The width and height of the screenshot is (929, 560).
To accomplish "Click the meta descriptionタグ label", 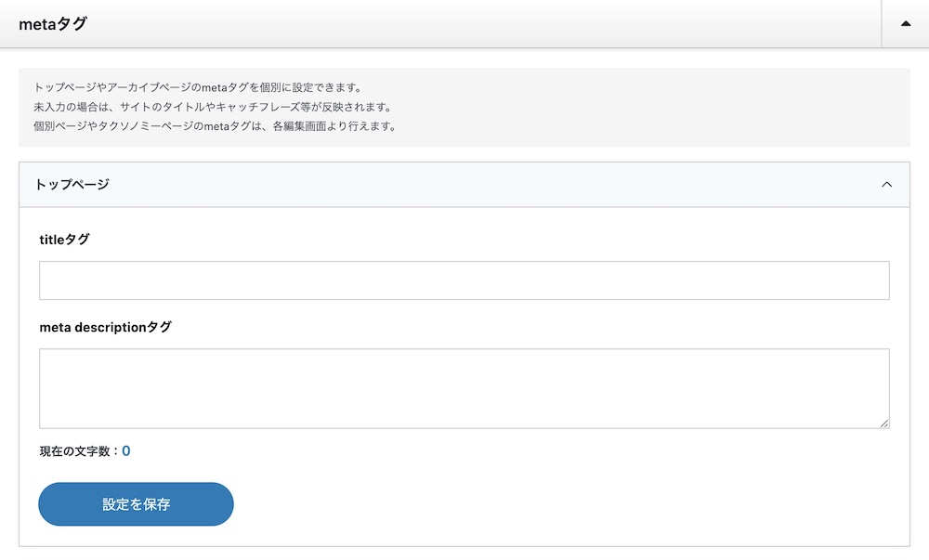I will [106, 327].
